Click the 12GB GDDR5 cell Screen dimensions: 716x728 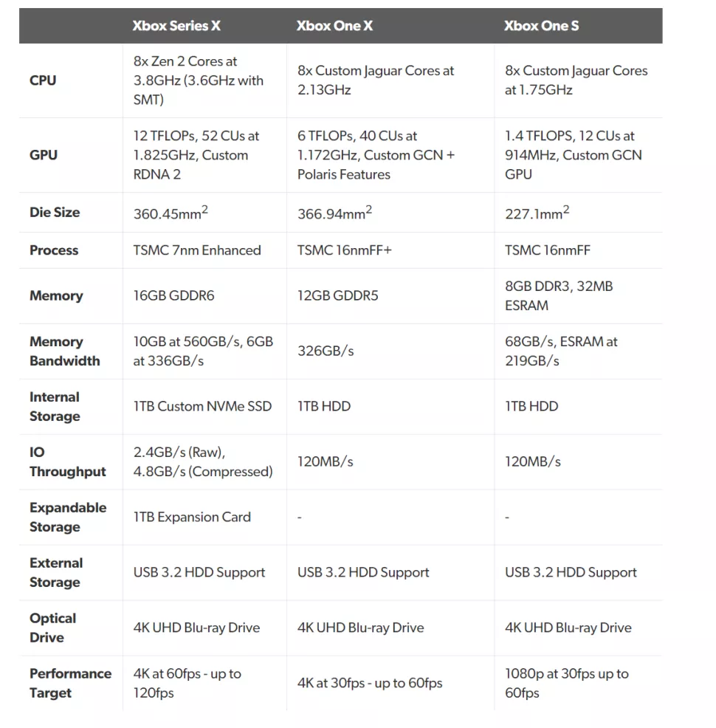(x=338, y=296)
